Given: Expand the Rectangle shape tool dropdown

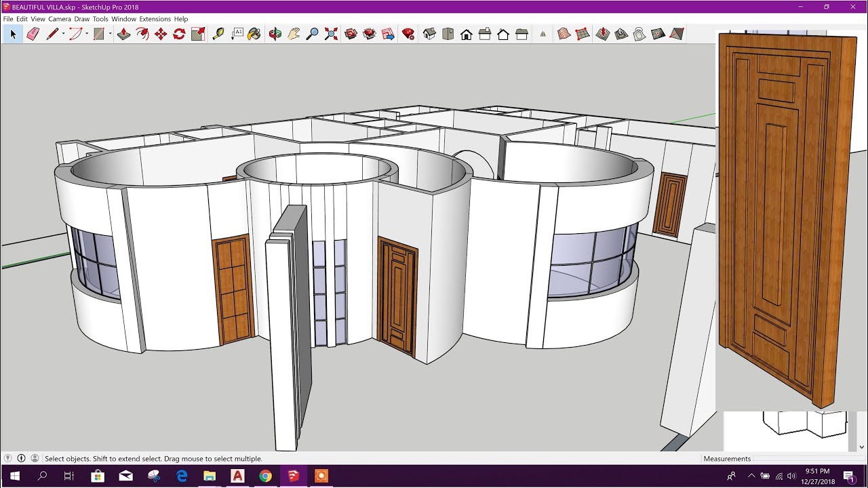Looking at the screenshot, I should (x=110, y=34).
